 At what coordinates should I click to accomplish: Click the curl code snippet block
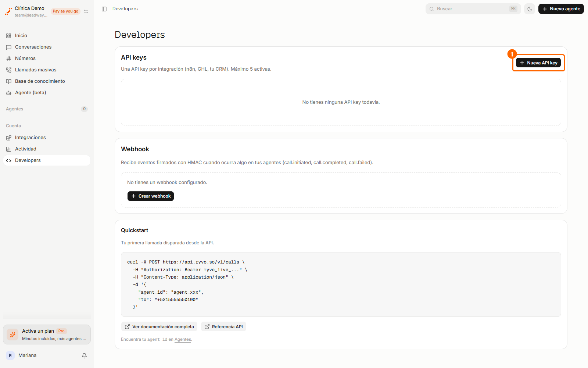click(x=341, y=284)
